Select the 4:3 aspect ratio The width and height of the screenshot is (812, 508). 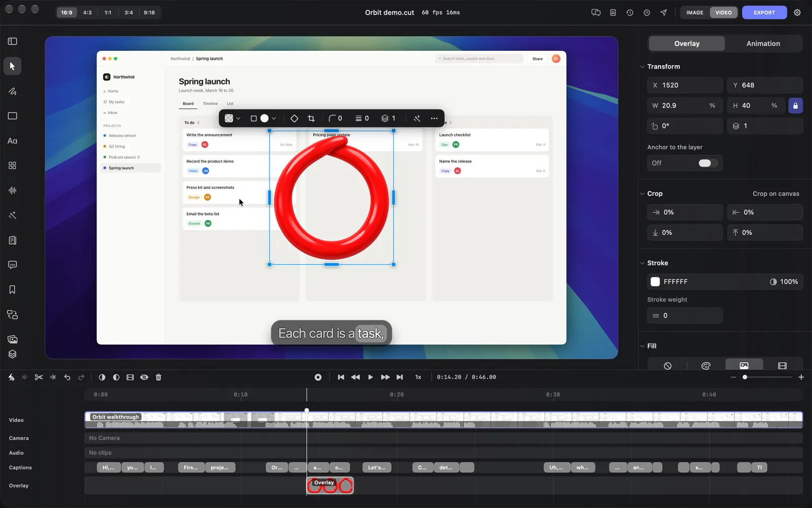pyautogui.click(x=87, y=12)
